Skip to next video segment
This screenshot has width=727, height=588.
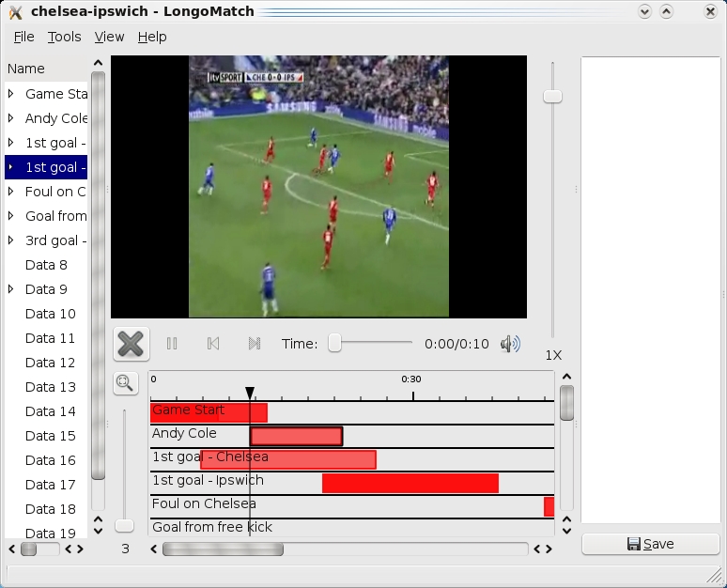click(254, 344)
